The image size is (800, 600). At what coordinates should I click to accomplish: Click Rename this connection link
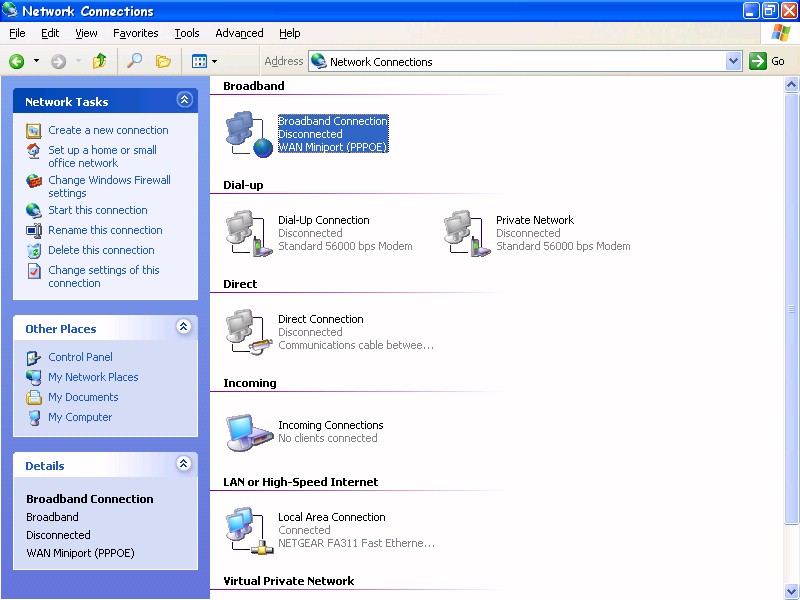[x=106, y=230]
